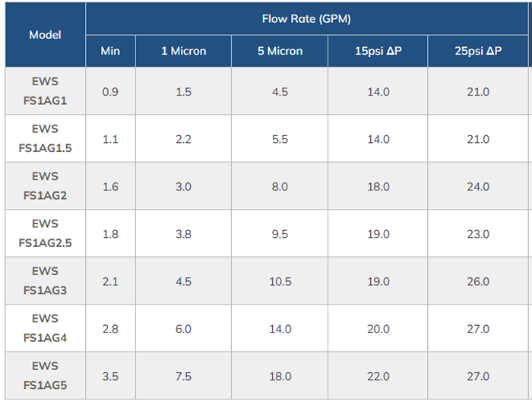Click the 15psi ΔP column header
Screen dimensions: 532x414
point(378,52)
